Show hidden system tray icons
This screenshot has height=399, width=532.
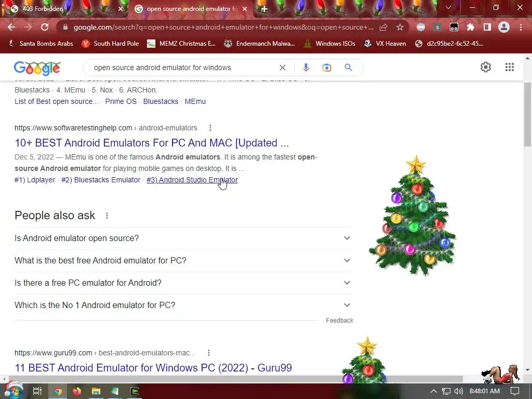[x=434, y=391]
